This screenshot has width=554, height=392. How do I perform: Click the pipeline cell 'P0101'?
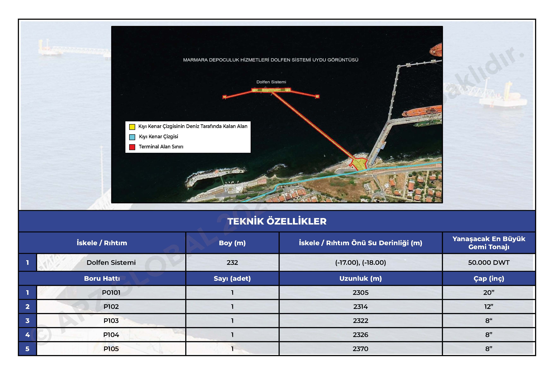[x=111, y=293]
